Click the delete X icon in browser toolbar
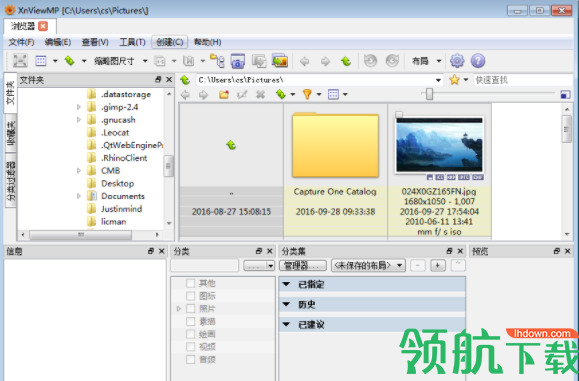The height and width of the screenshot is (381, 579). [261, 95]
